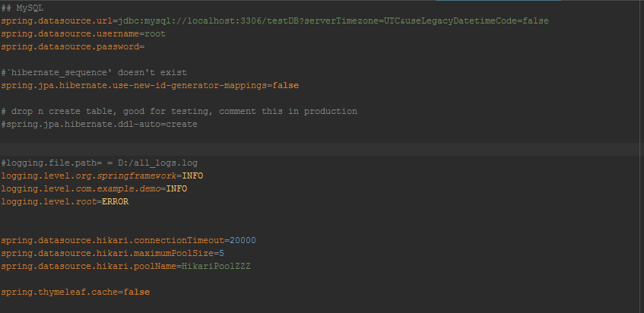This screenshot has width=644, height=313.
Task: Click the maximumPoolSize value 5
Action: [x=221, y=253]
